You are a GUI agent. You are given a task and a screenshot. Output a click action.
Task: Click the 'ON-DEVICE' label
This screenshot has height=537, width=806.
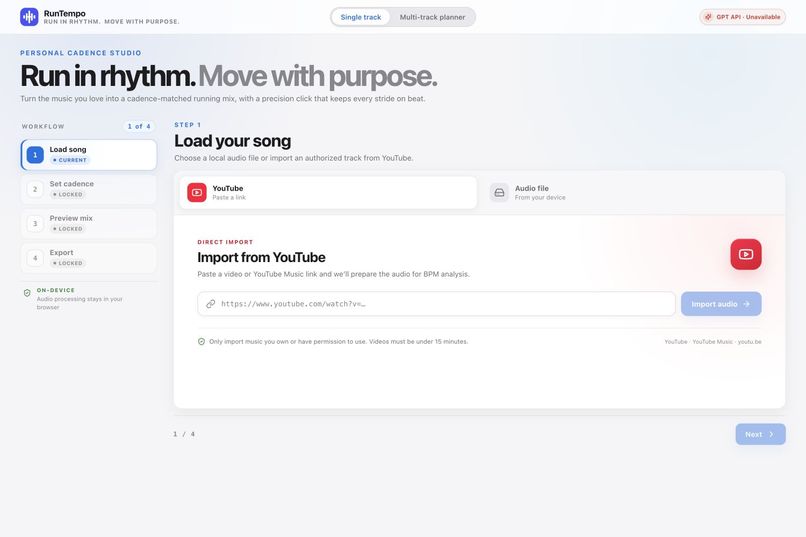pyautogui.click(x=56, y=290)
